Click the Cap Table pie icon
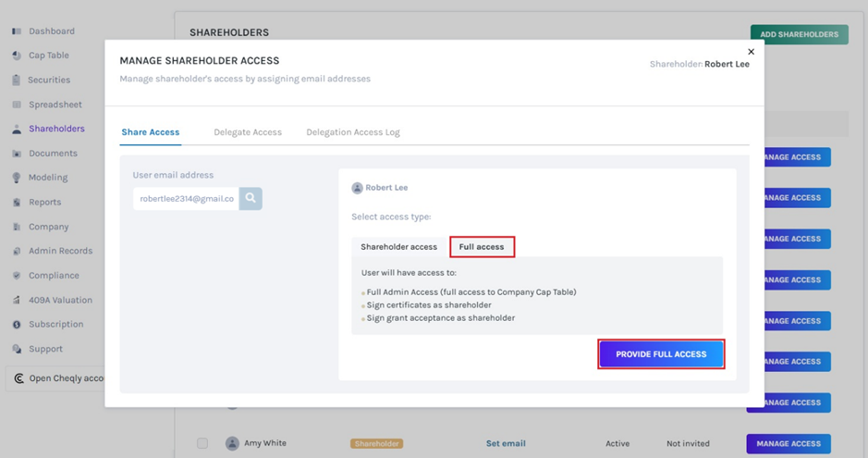868x458 pixels. click(17, 56)
